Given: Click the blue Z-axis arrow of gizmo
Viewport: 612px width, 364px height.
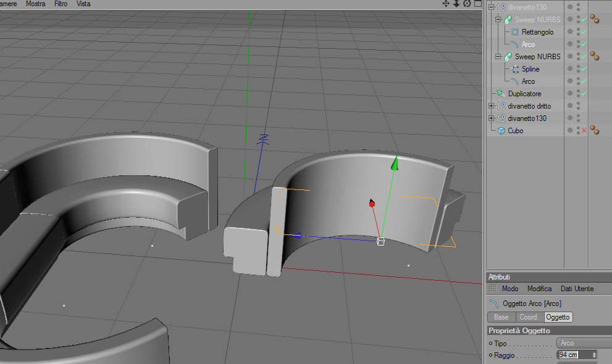Looking at the screenshot, I should 296,236.
